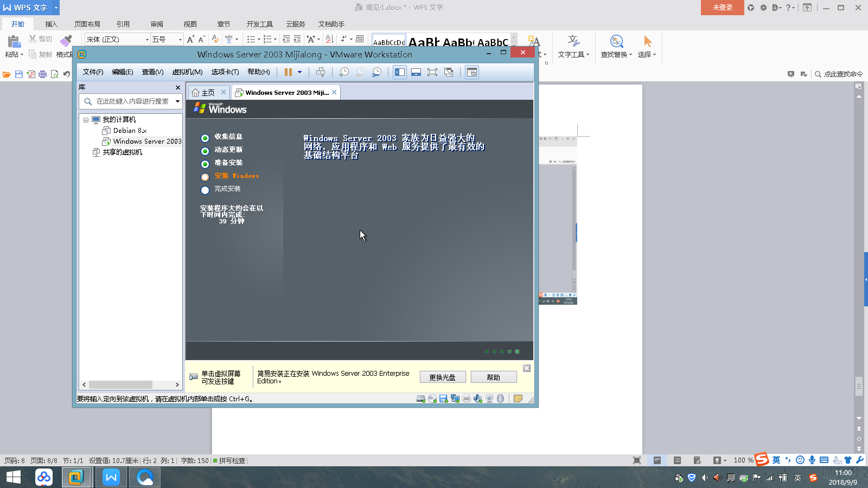Open the 查看(V) menu in VMware

click(x=152, y=72)
